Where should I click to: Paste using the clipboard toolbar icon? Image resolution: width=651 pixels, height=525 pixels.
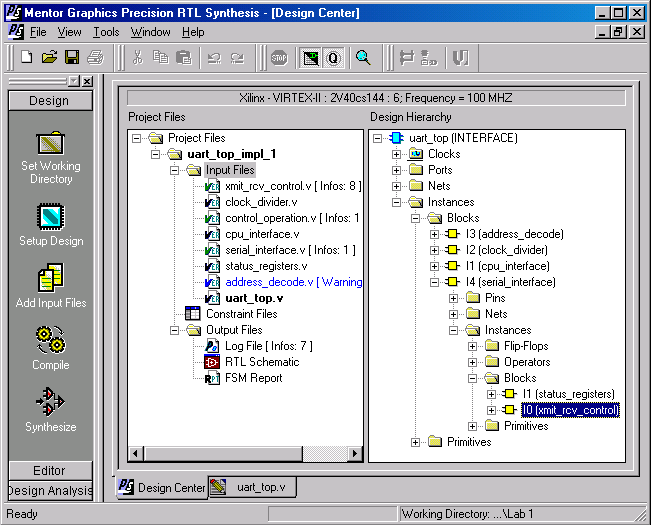click(x=184, y=57)
